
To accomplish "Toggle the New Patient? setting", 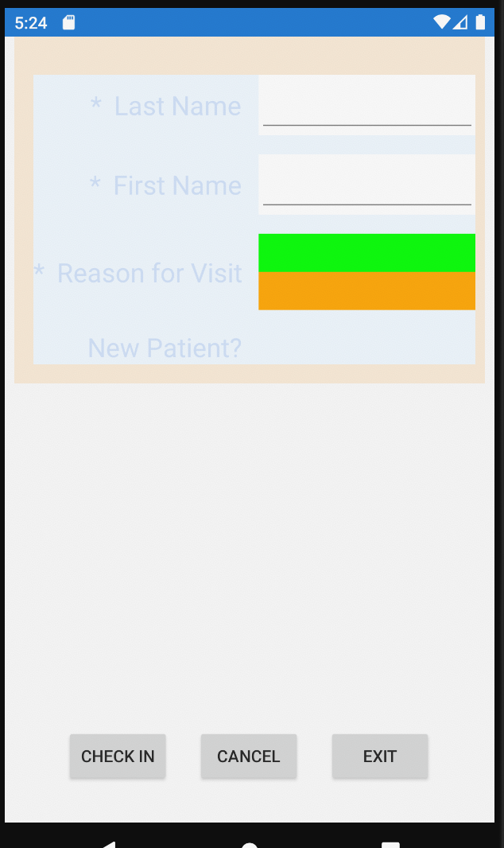I will pyautogui.click(x=366, y=348).
